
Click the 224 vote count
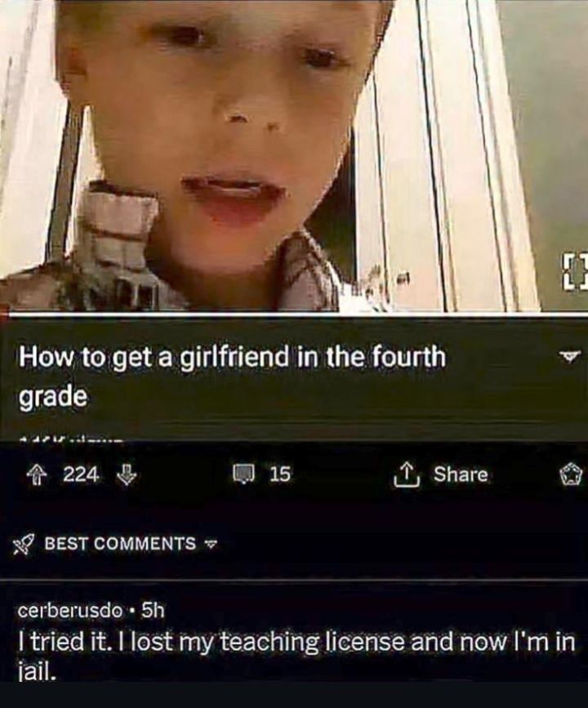pos(82,474)
